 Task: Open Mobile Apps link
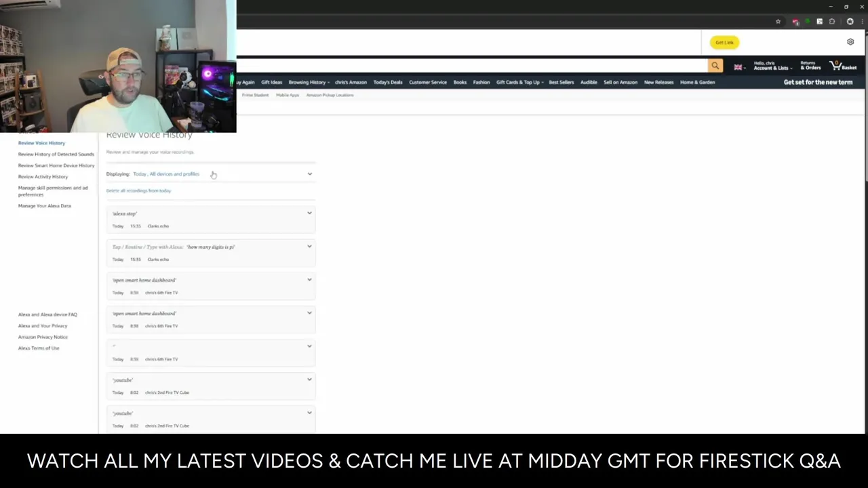click(288, 95)
